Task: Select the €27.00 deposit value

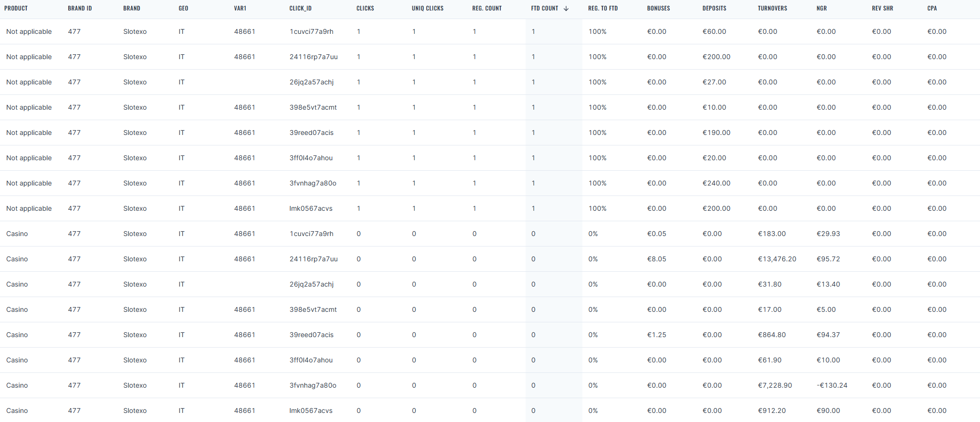Action: (714, 82)
